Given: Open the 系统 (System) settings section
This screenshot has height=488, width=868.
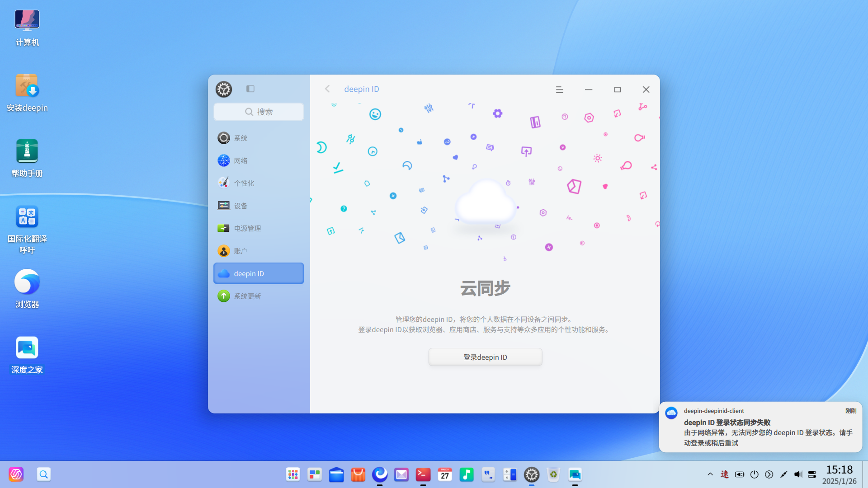Looking at the screenshot, I should (x=241, y=138).
